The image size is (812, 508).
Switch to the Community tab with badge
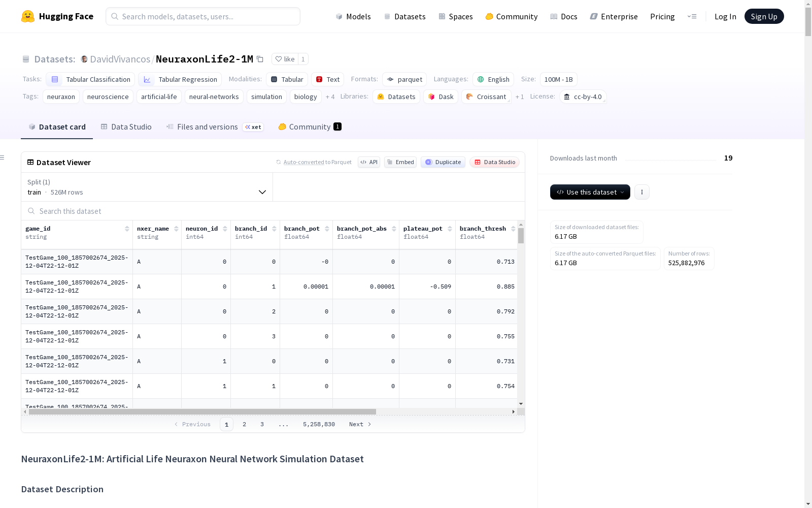point(310,127)
